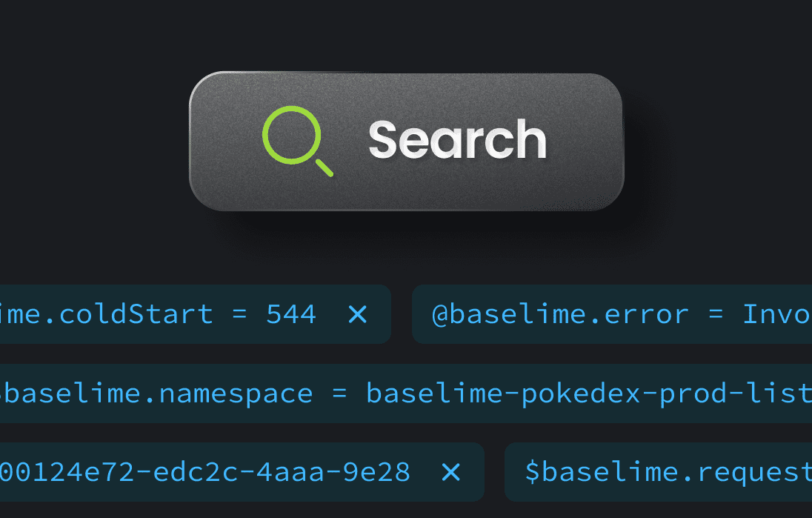Select the coldStart filter key text
Viewport: 812px width, 518px height.
[x=105, y=314]
